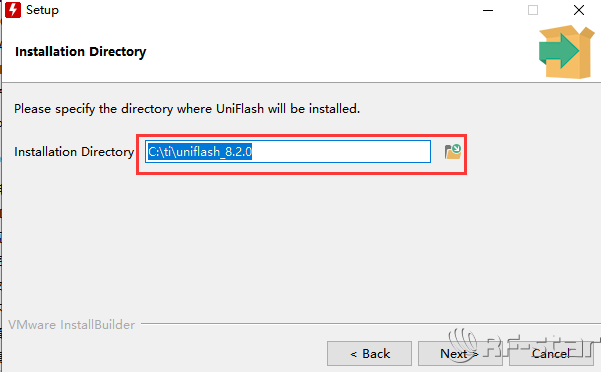
Task: Minimize the Setup window
Action: coord(488,10)
